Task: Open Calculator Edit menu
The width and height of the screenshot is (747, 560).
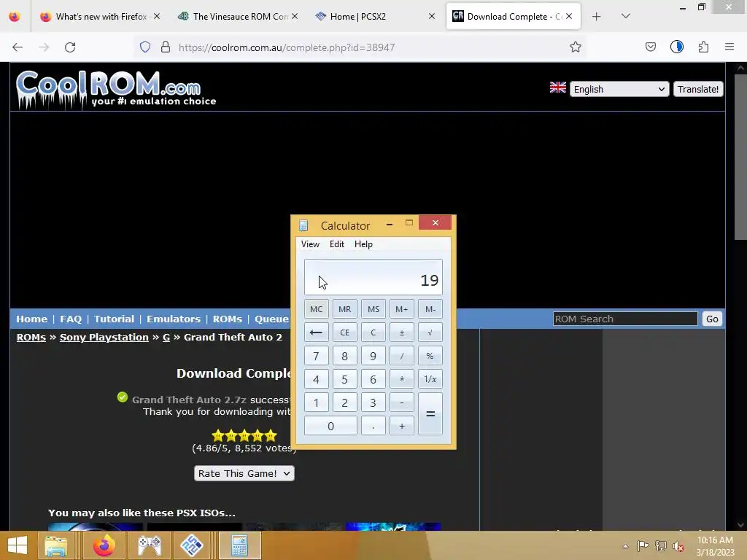Action: tap(337, 244)
